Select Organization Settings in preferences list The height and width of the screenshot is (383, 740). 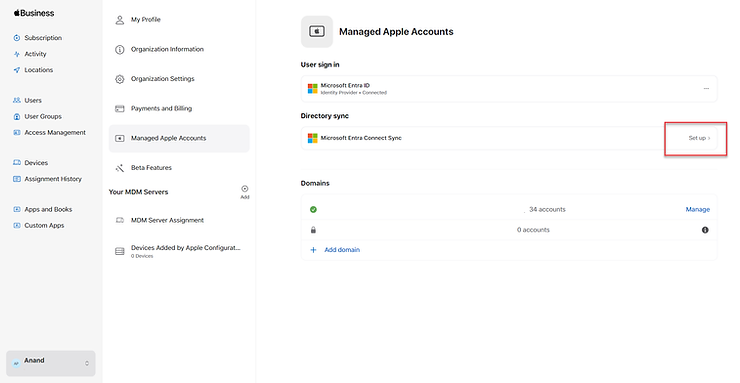click(x=179, y=79)
